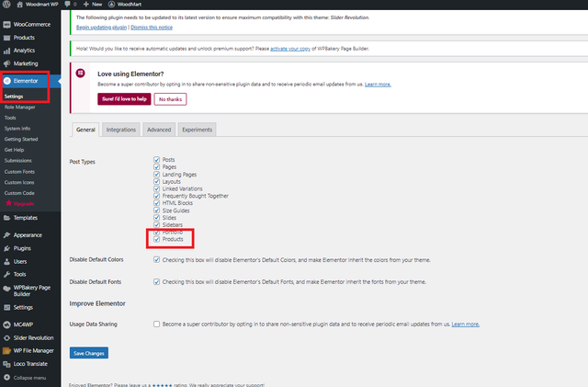Toggle Landing Pages checkbox
The width and height of the screenshot is (588, 387).
pos(157,174)
